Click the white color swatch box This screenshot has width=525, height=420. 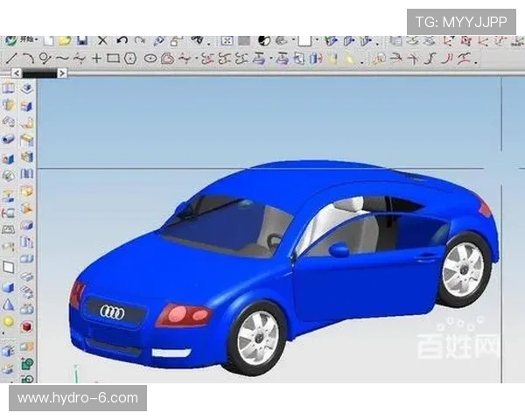[x=304, y=40]
